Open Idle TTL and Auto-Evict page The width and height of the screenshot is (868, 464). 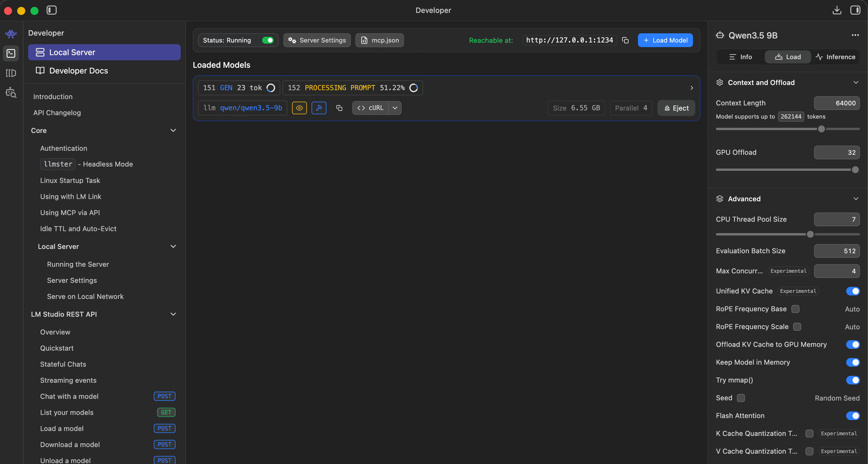[x=78, y=229]
